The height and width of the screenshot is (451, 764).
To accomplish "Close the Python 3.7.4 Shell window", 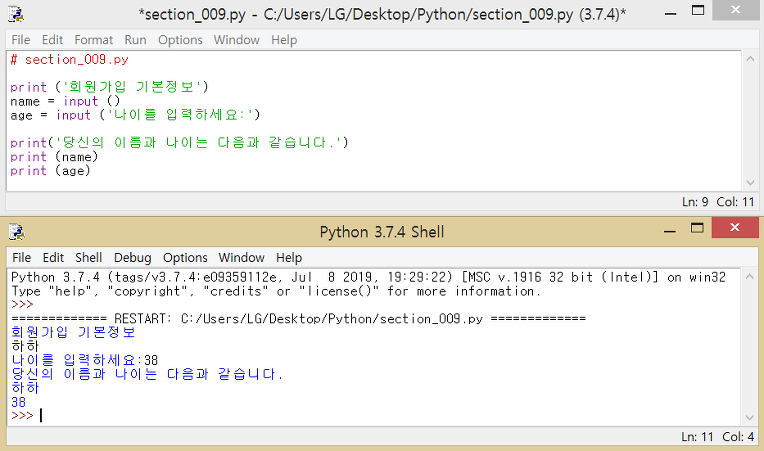I will (x=735, y=227).
